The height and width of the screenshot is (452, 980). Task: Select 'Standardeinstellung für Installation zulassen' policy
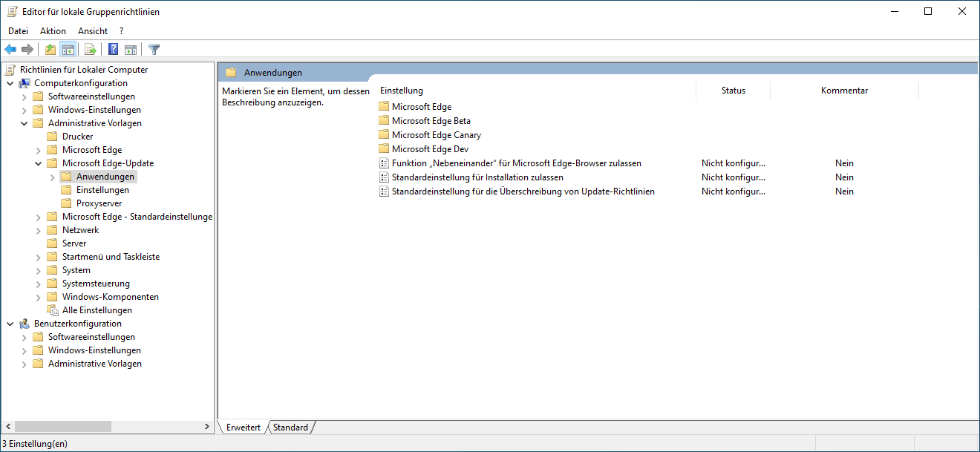[x=477, y=177]
